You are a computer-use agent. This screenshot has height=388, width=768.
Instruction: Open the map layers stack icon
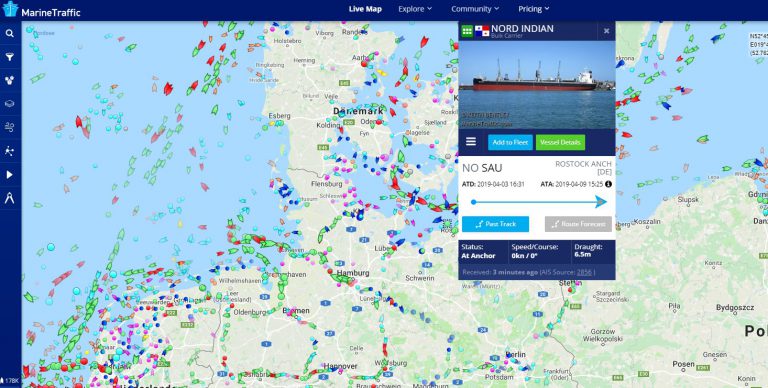(10, 104)
